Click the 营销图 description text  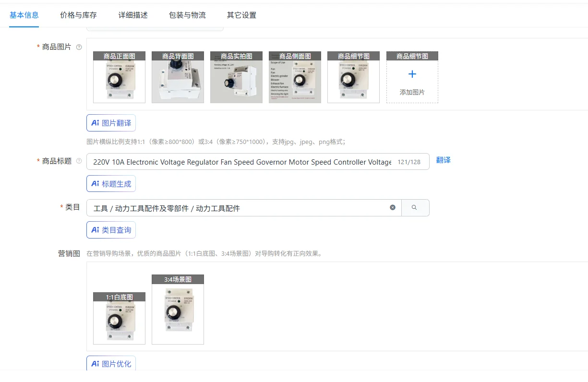(204, 253)
